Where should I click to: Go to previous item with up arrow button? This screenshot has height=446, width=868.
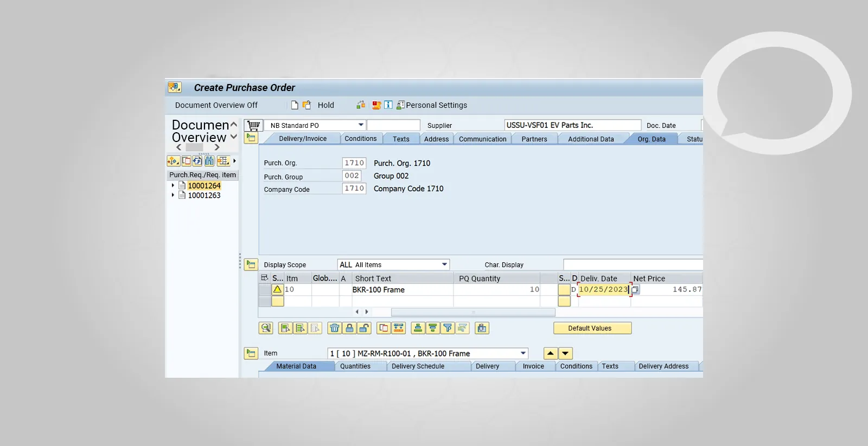[x=550, y=353]
